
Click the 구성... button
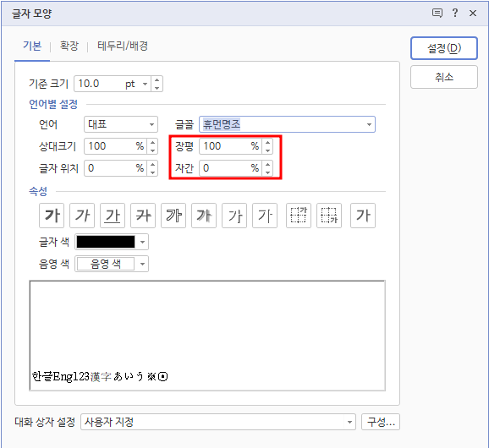click(381, 422)
